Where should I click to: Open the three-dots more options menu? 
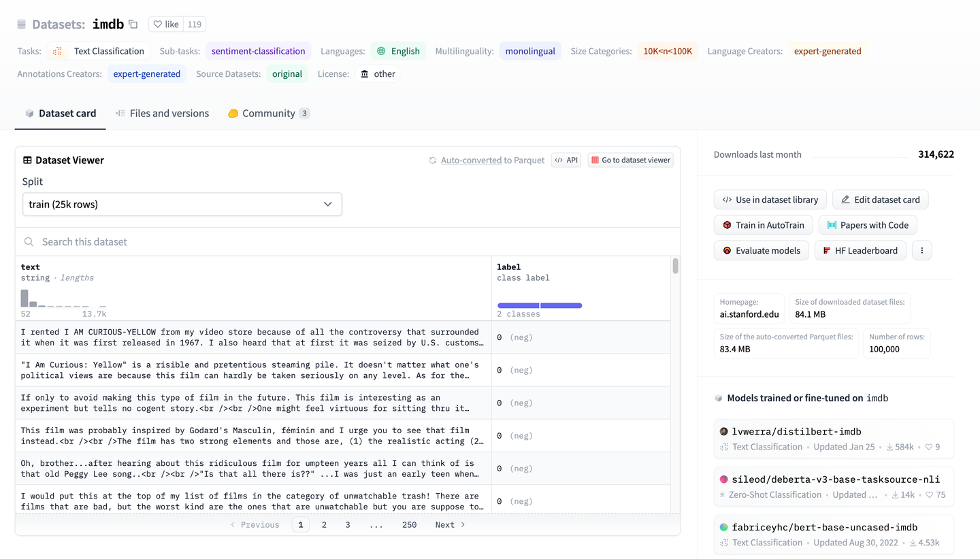[922, 250]
